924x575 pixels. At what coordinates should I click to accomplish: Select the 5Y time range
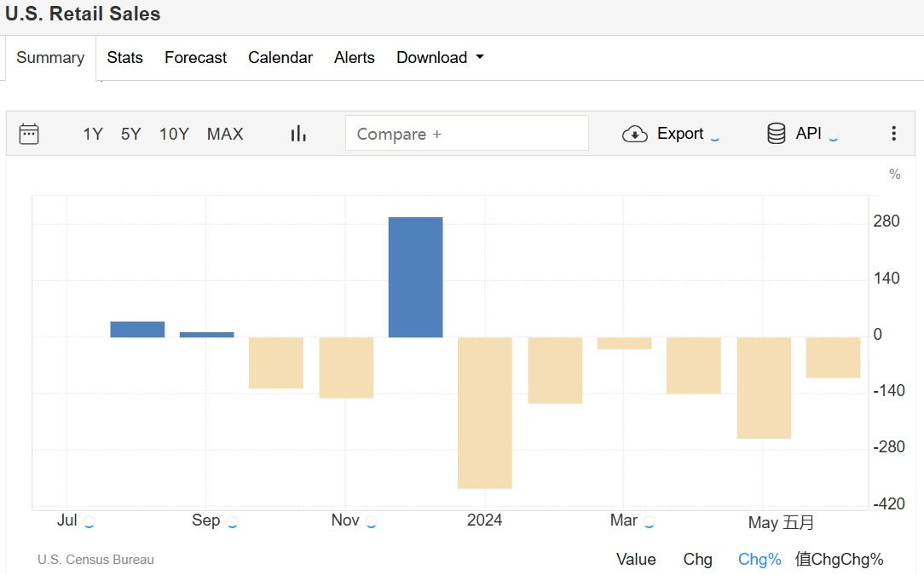coord(131,134)
